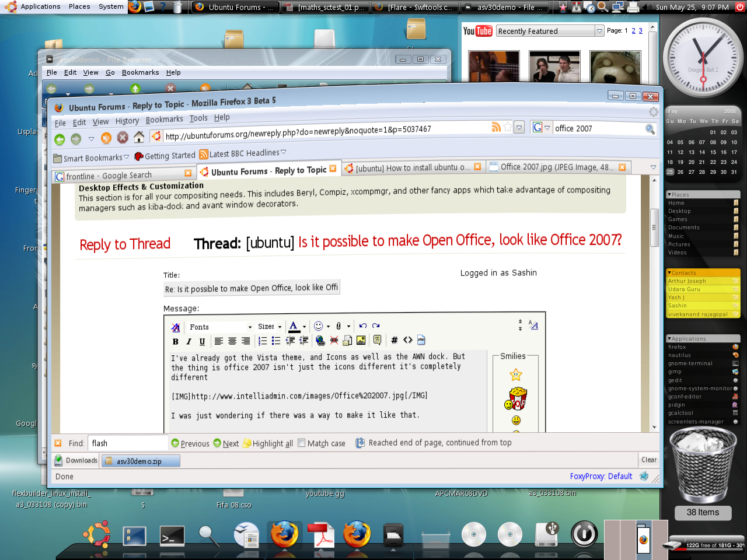Viewport: 747px width, 560px height.
Task: Align message text right
Action: pos(246,341)
